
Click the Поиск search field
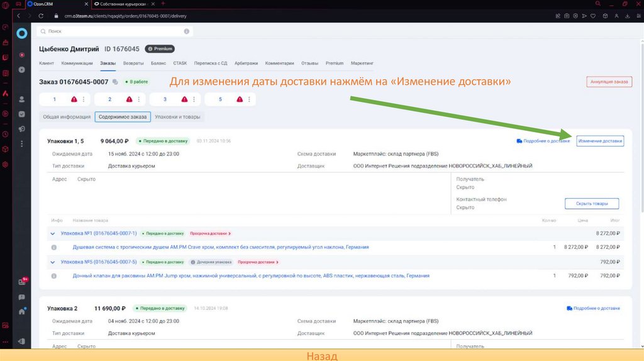coord(114,31)
